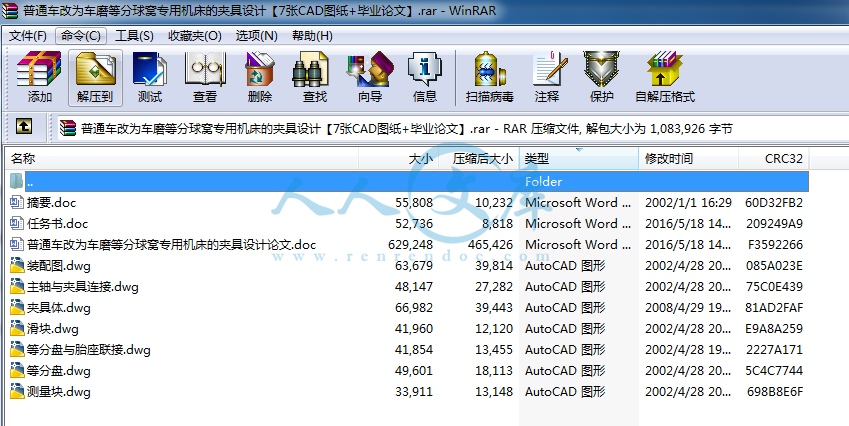Click packed size value 465,426
This screenshot has height=426, width=849.
491,245
